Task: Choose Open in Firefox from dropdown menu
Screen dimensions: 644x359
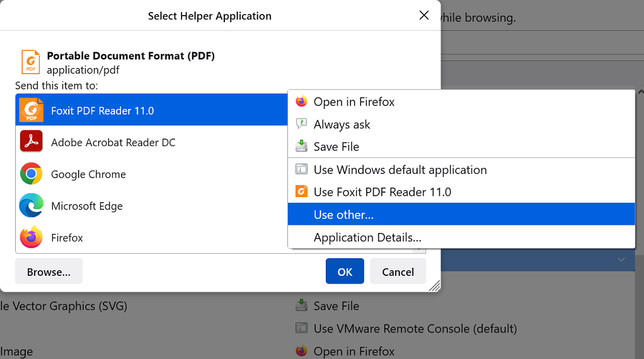Action: click(461, 101)
